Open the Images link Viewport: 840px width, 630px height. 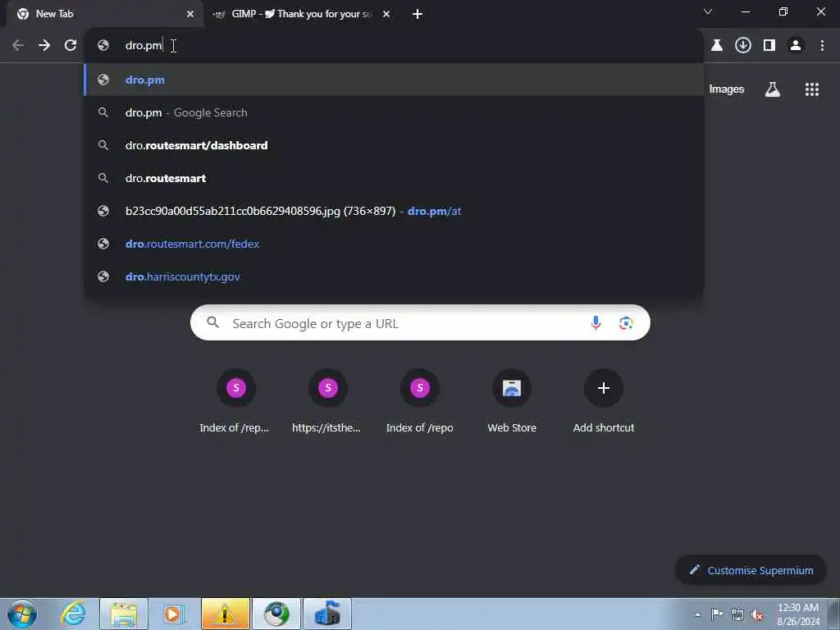pyautogui.click(x=727, y=89)
